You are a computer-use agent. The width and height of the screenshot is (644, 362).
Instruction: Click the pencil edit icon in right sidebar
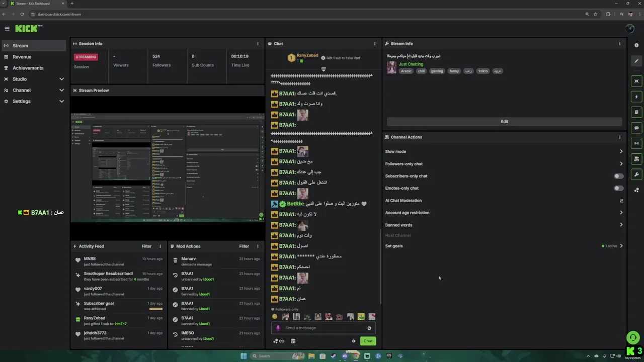tap(636, 61)
